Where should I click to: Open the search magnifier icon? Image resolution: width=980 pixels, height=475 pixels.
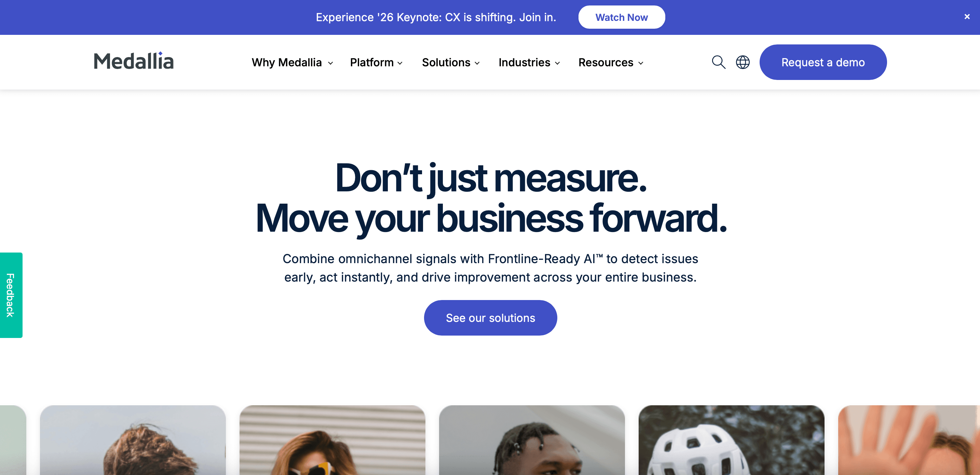(x=719, y=62)
